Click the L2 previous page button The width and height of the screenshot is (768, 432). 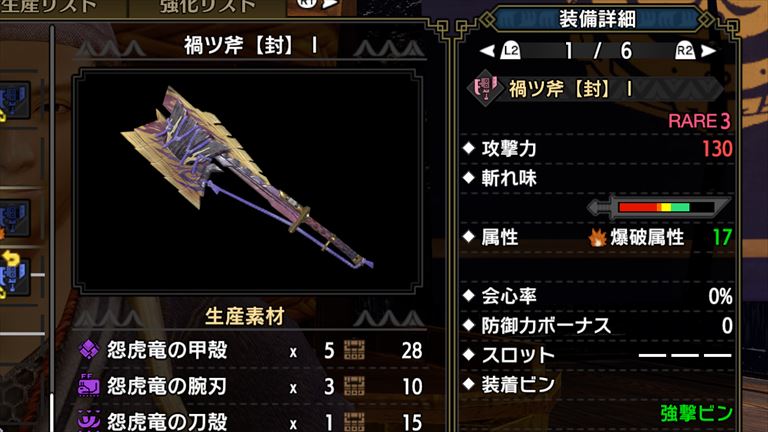pyautogui.click(x=510, y=50)
